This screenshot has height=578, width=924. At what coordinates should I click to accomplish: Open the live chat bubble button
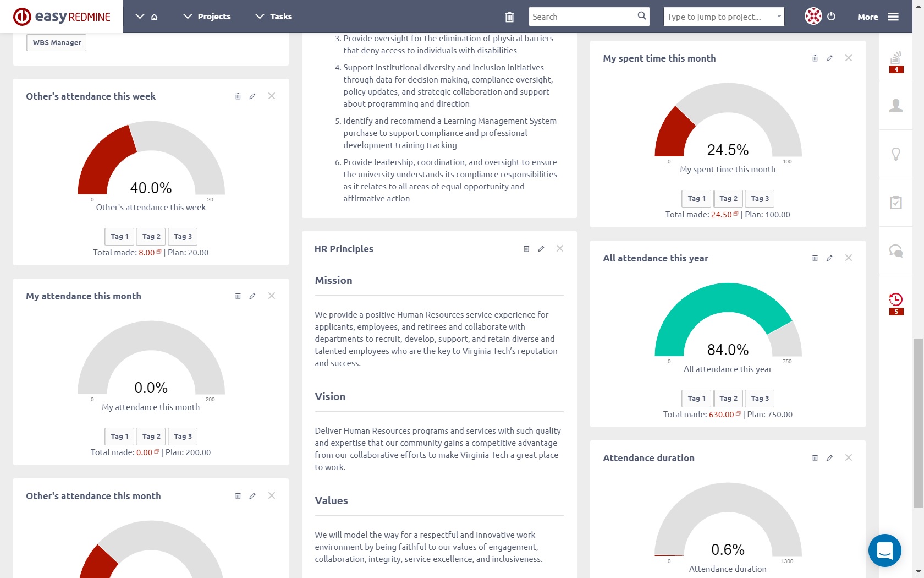[x=884, y=550]
